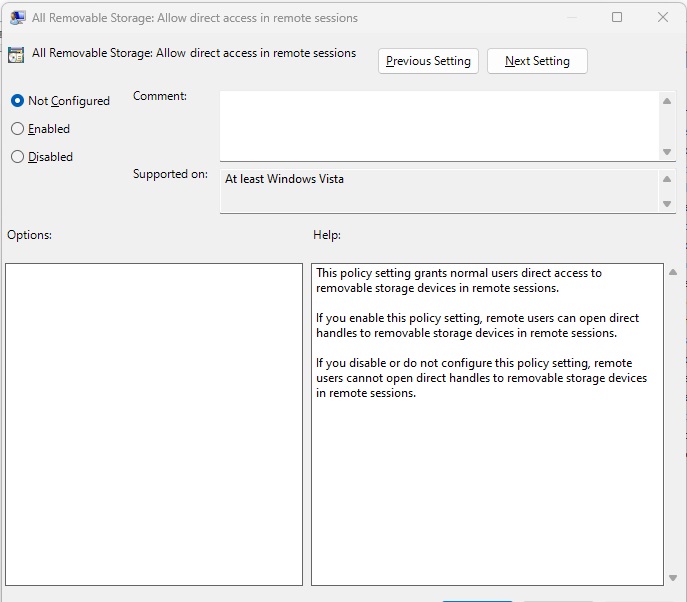Click the help paragraph 'If you disable or do not configure'
This screenshot has width=687, height=602.
click(x=482, y=378)
